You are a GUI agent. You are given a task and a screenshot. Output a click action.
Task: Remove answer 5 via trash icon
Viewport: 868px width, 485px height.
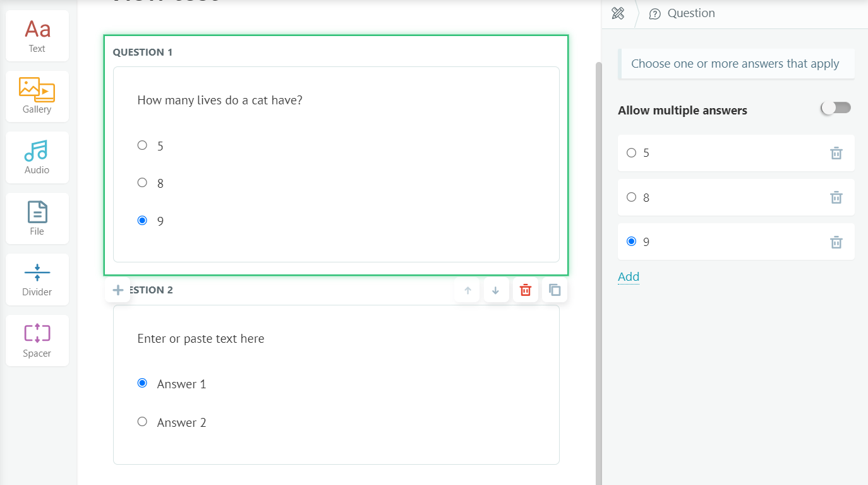click(836, 153)
